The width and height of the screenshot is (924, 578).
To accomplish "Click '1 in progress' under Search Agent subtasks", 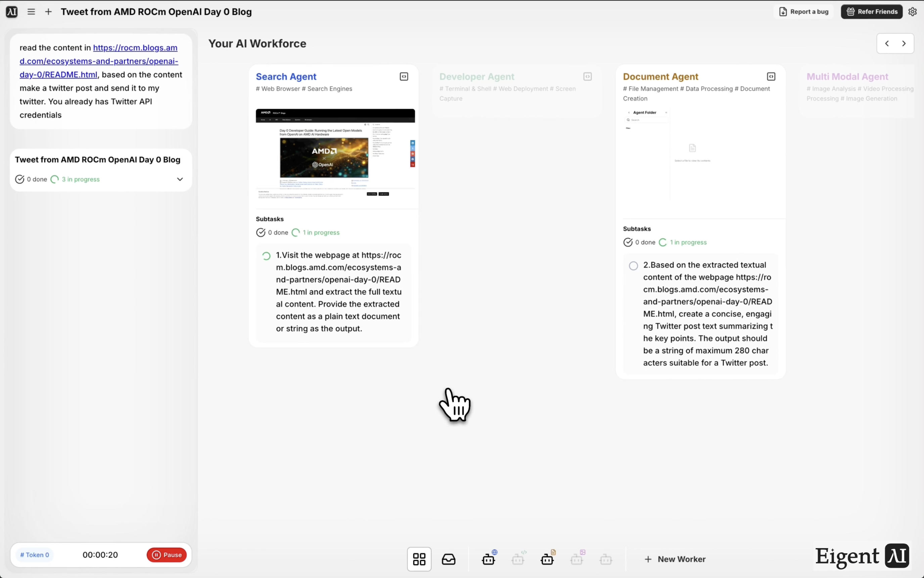I will [x=316, y=232].
